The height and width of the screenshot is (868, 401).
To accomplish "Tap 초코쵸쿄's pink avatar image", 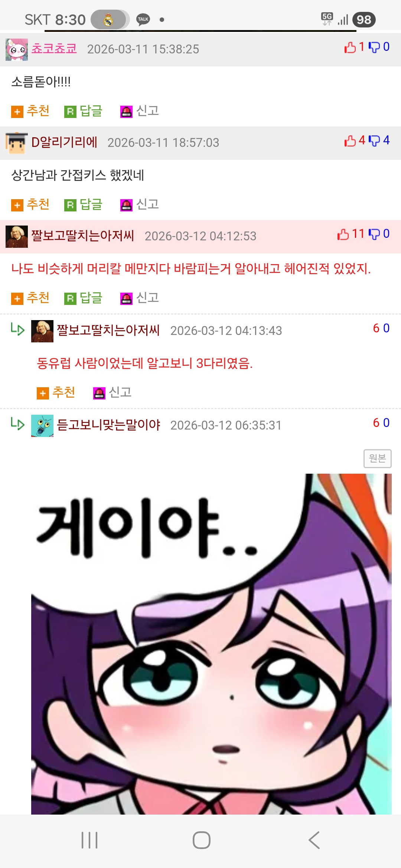I will (17, 49).
